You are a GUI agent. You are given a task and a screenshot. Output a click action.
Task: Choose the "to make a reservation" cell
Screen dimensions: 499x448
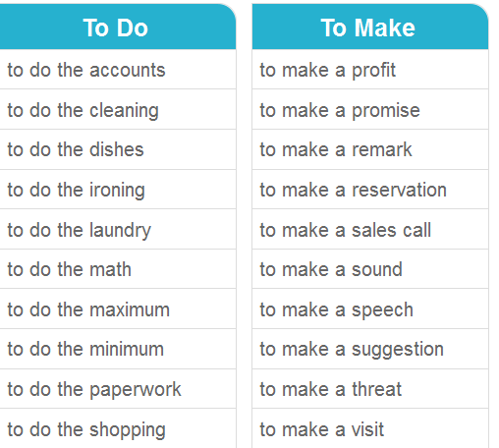tap(370, 190)
